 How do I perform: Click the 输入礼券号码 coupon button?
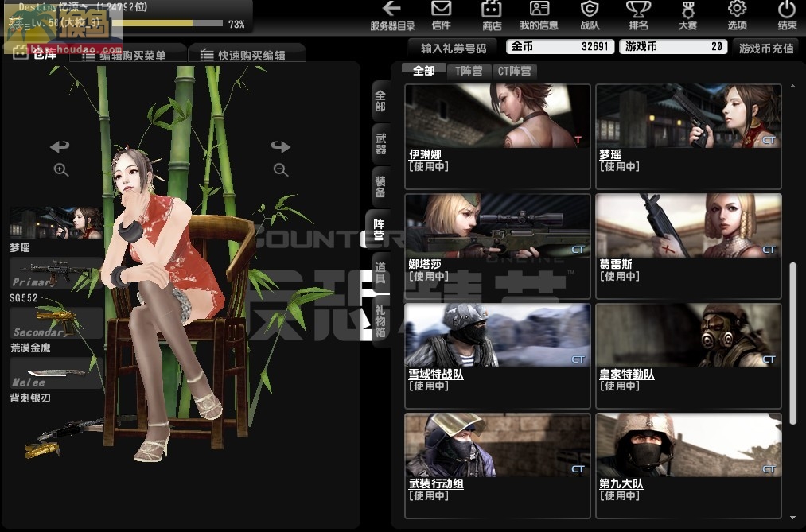click(454, 49)
